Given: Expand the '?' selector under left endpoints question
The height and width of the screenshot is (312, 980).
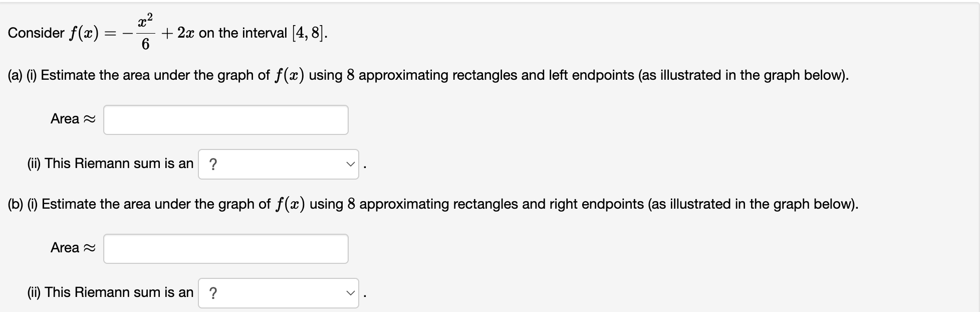Looking at the screenshot, I should tap(278, 163).
